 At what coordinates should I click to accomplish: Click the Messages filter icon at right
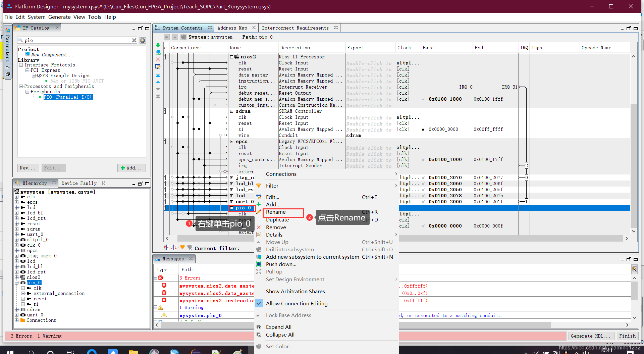[634, 269]
